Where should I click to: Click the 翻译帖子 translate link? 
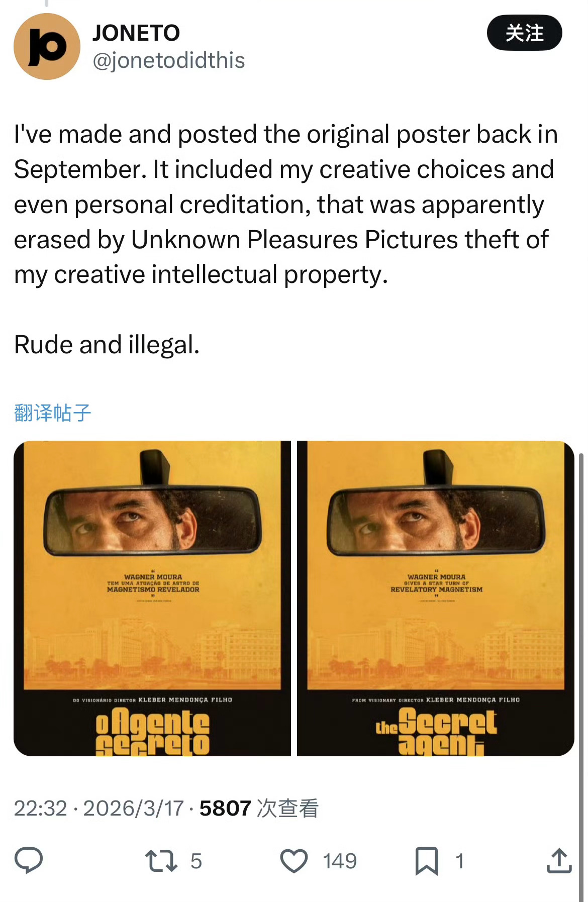(x=53, y=413)
